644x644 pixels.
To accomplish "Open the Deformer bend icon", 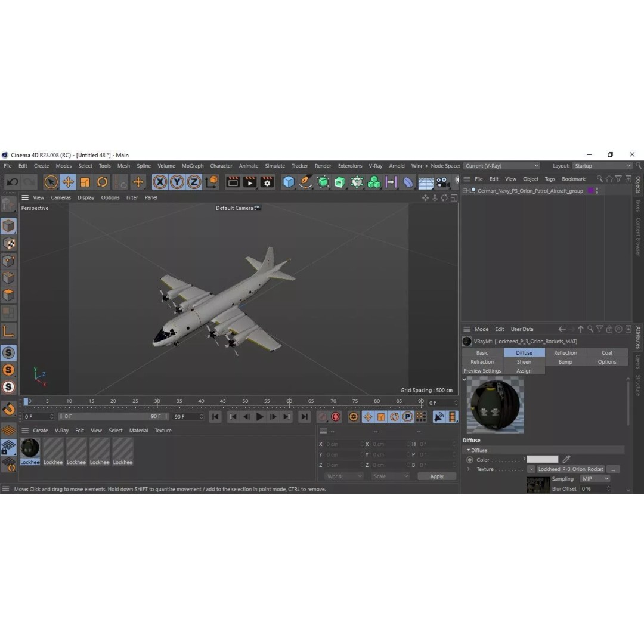I will click(x=408, y=182).
